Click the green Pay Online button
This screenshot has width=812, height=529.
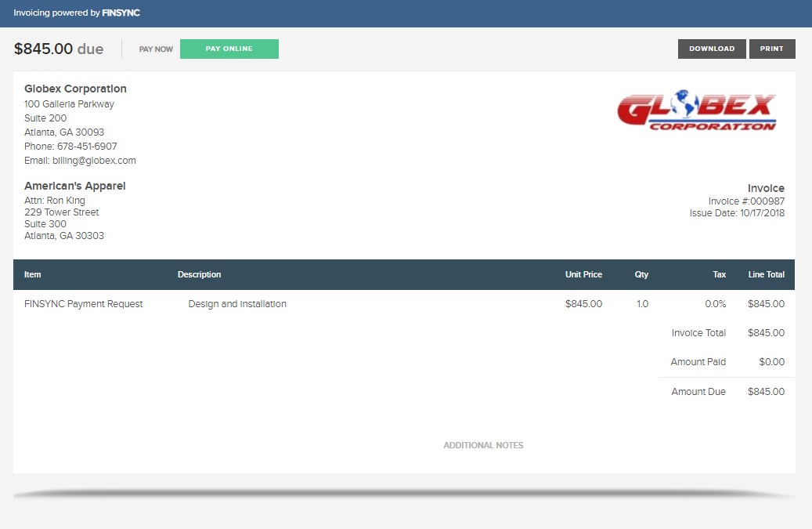pos(229,49)
